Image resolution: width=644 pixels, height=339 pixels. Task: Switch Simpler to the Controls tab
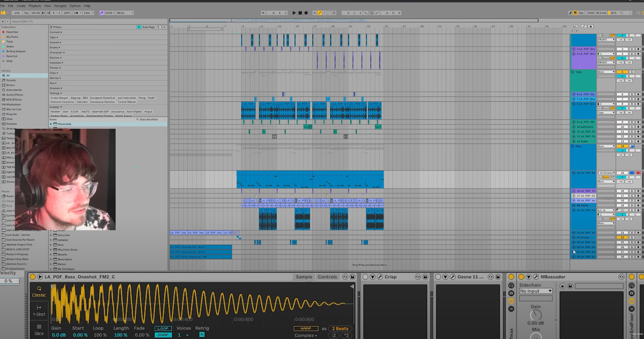tap(327, 277)
